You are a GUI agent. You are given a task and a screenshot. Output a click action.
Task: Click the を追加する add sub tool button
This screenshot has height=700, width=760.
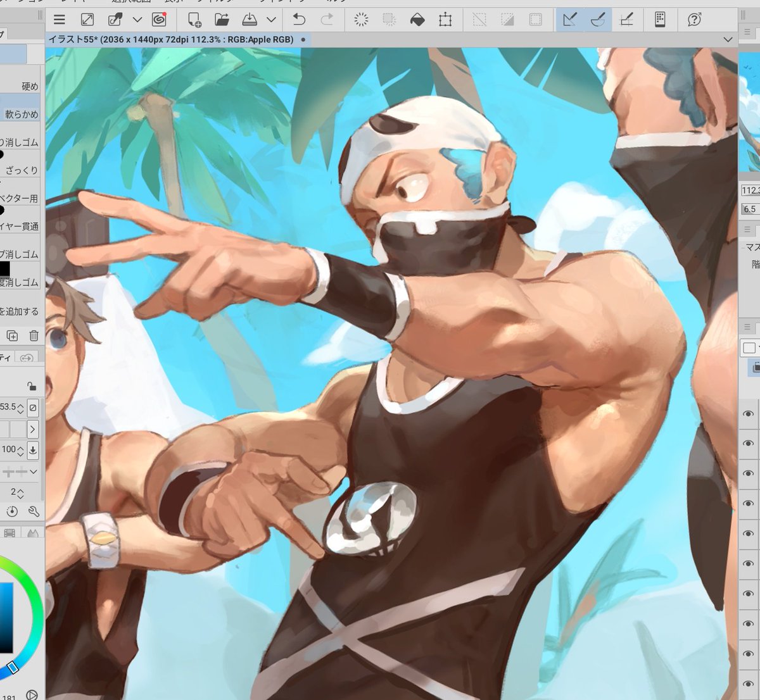20,311
